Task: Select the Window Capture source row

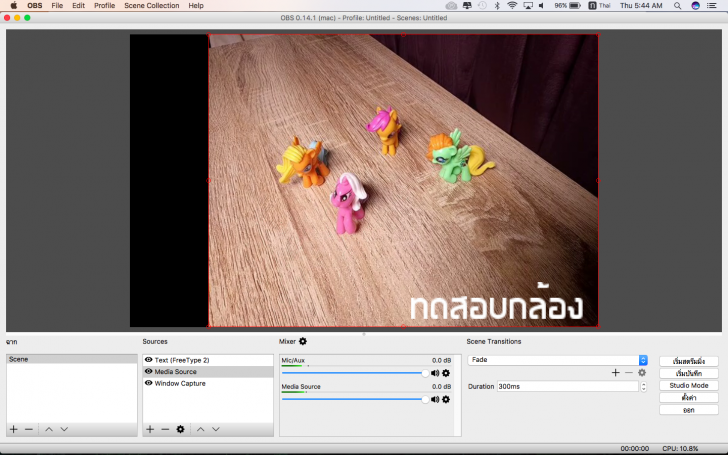Action: click(x=208, y=384)
